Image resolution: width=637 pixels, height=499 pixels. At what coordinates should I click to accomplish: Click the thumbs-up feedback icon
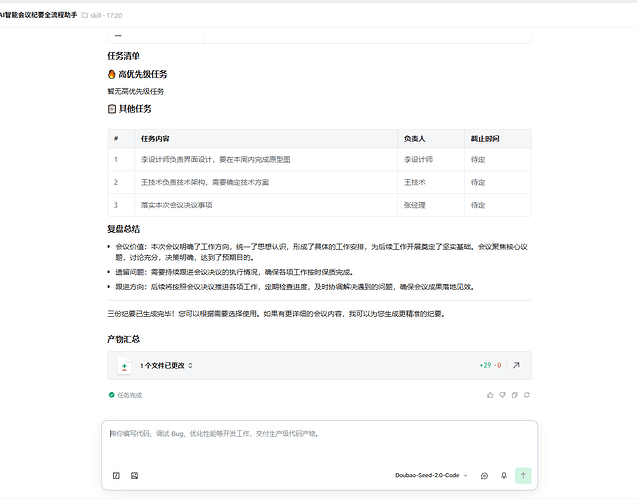pyautogui.click(x=490, y=395)
